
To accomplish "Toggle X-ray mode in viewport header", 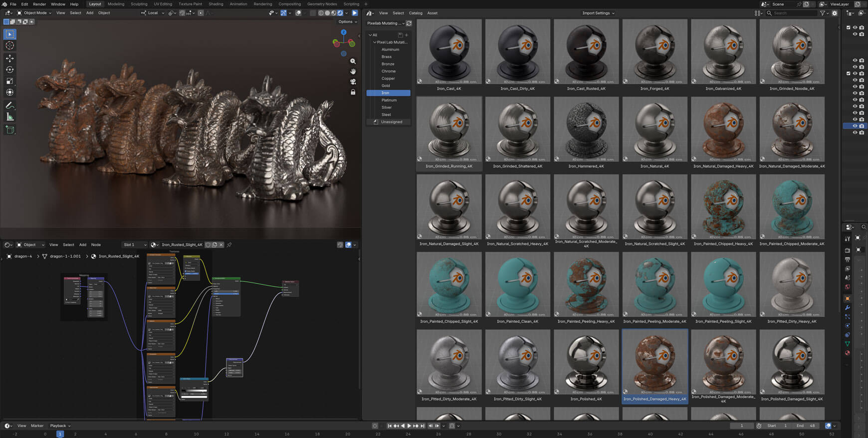I will [312, 13].
